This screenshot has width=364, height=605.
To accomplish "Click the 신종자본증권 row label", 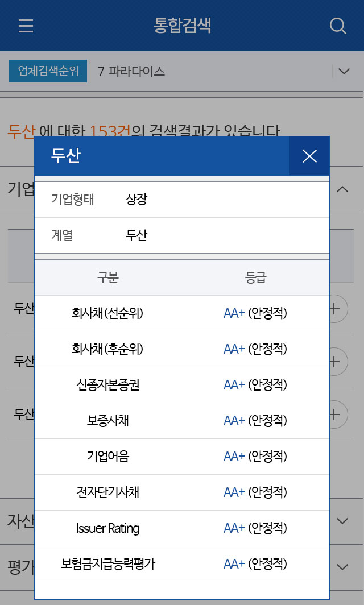I will (x=107, y=385).
